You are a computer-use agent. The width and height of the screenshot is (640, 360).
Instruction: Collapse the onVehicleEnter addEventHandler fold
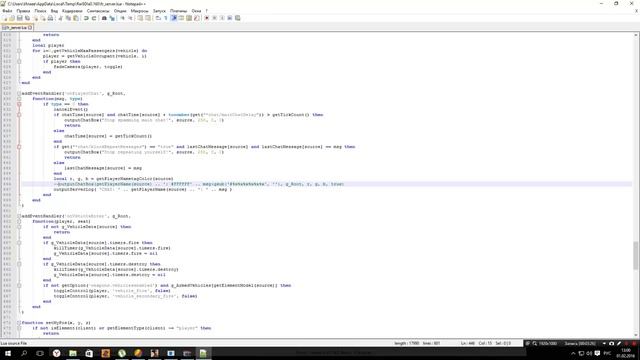coord(19,216)
